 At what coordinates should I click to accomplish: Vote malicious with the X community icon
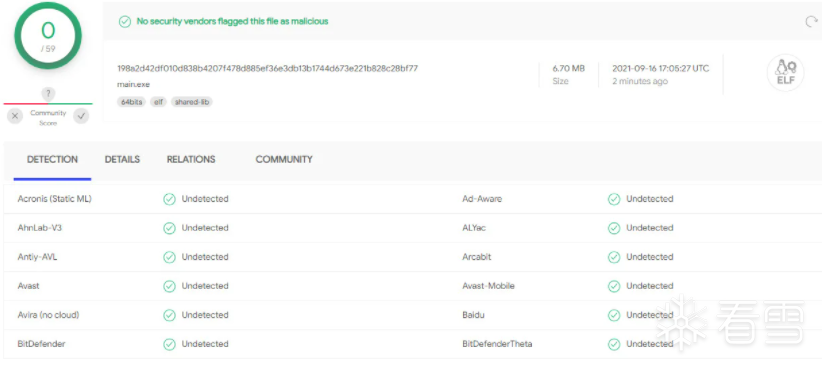coord(15,116)
